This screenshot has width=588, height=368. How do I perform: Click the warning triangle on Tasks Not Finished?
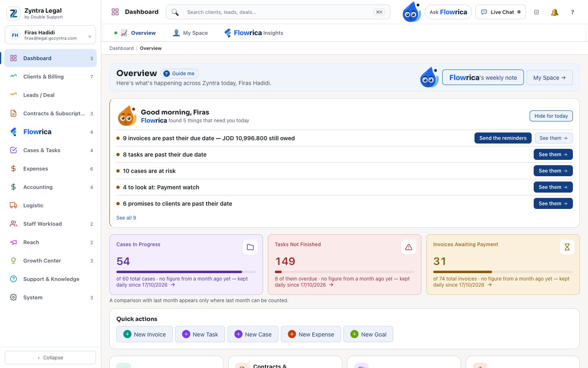tap(409, 247)
